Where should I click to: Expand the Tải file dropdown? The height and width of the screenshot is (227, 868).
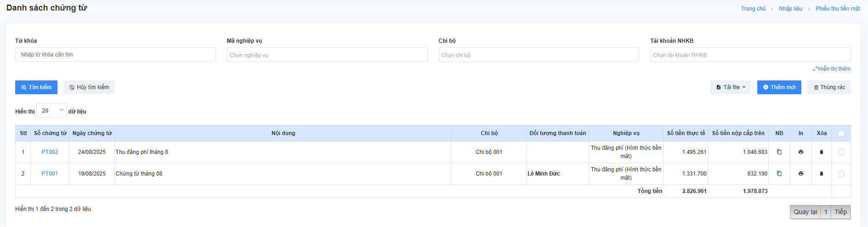pos(730,87)
